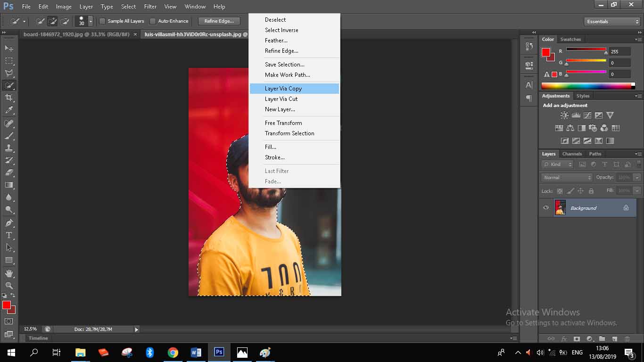Viewport: 644px width, 362px height.
Task: Hide the Background layer visibility eye
Action: click(x=546, y=208)
